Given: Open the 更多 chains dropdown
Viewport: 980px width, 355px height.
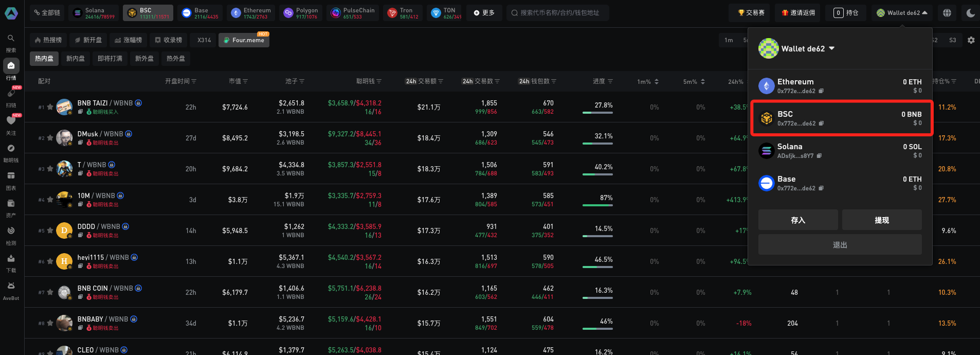Looking at the screenshot, I should 484,13.
